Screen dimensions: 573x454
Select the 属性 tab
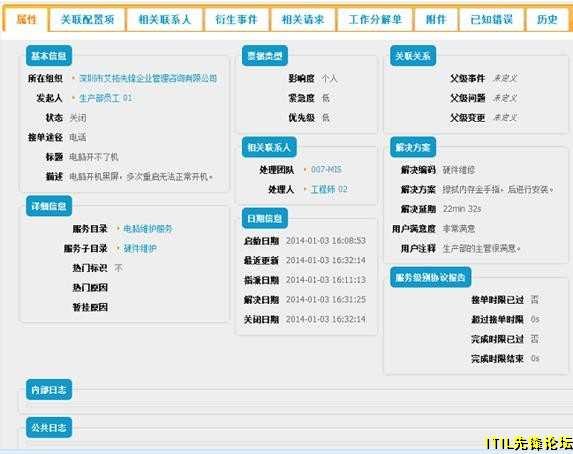[26, 19]
